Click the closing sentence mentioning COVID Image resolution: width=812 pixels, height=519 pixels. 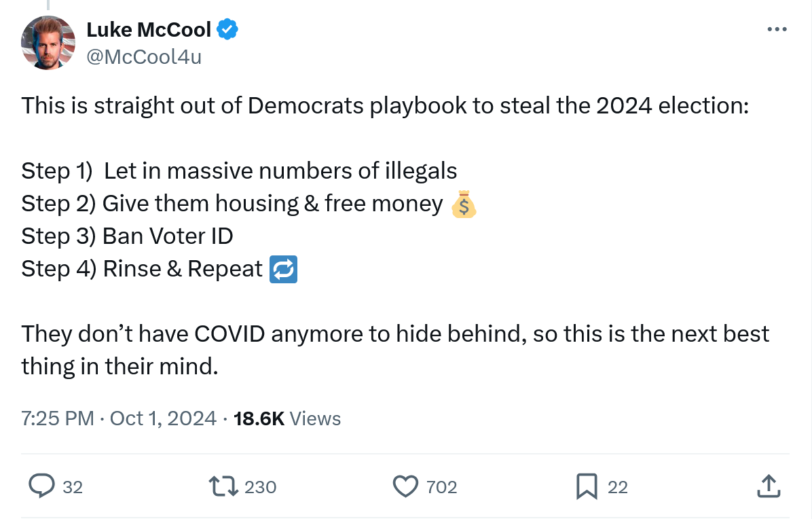[x=395, y=334]
